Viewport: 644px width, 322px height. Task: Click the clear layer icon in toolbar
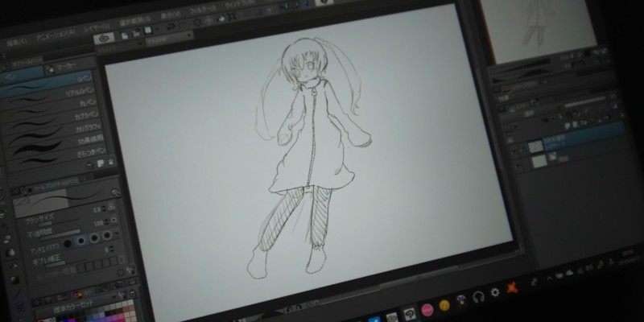198,22
